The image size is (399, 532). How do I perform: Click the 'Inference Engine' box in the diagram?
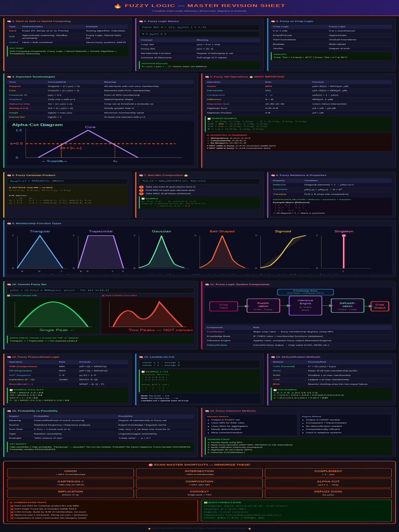(305, 305)
